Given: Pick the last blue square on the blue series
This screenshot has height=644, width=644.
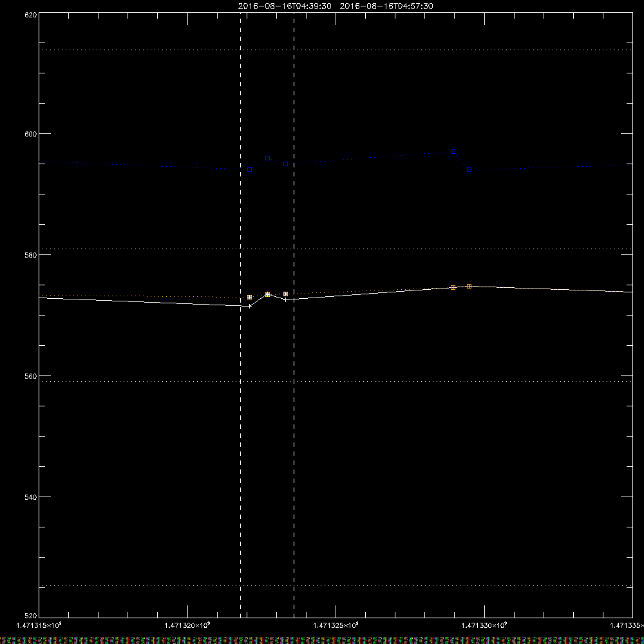Looking at the screenshot, I should [469, 170].
